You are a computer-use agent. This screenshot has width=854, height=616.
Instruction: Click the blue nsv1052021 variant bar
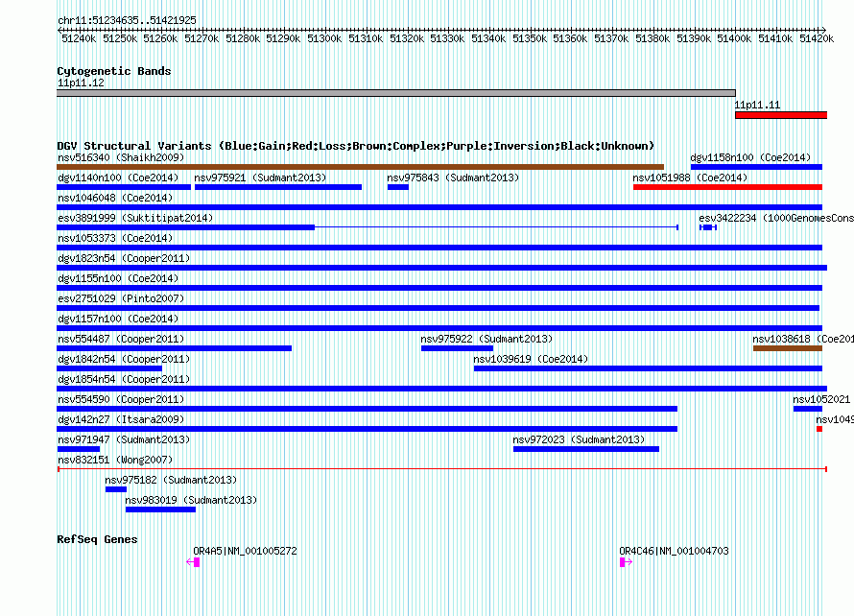pos(808,409)
